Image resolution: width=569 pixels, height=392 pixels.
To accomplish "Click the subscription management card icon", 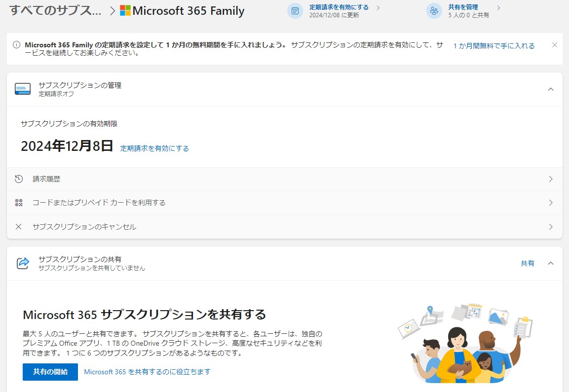I will 23,89.
